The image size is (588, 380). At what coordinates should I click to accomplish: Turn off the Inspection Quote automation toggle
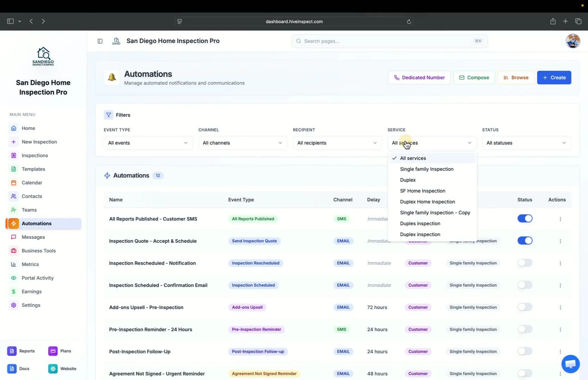tap(525, 241)
